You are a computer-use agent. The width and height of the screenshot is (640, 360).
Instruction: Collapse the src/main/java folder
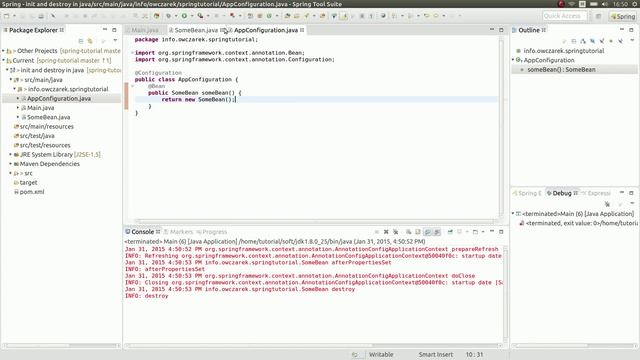(11, 80)
